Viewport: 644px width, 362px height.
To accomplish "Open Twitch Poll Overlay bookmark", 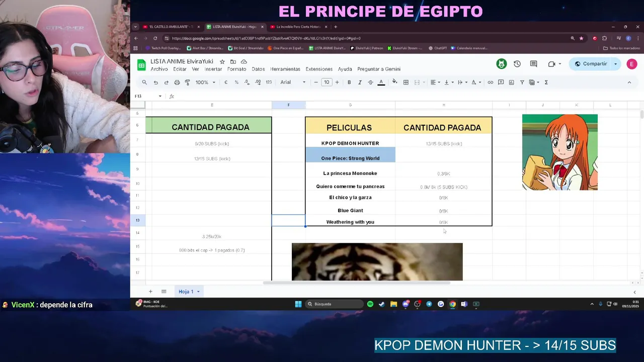I will [163, 48].
